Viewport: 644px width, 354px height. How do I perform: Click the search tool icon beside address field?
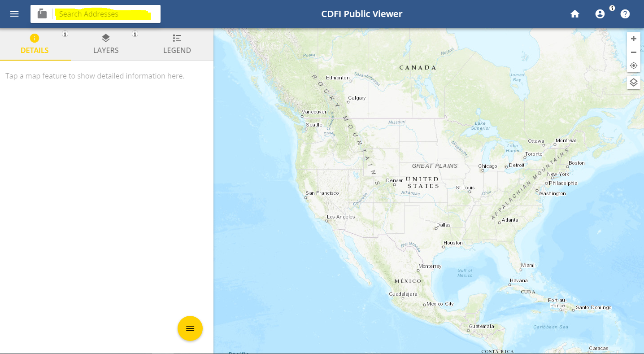tap(42, 14)
